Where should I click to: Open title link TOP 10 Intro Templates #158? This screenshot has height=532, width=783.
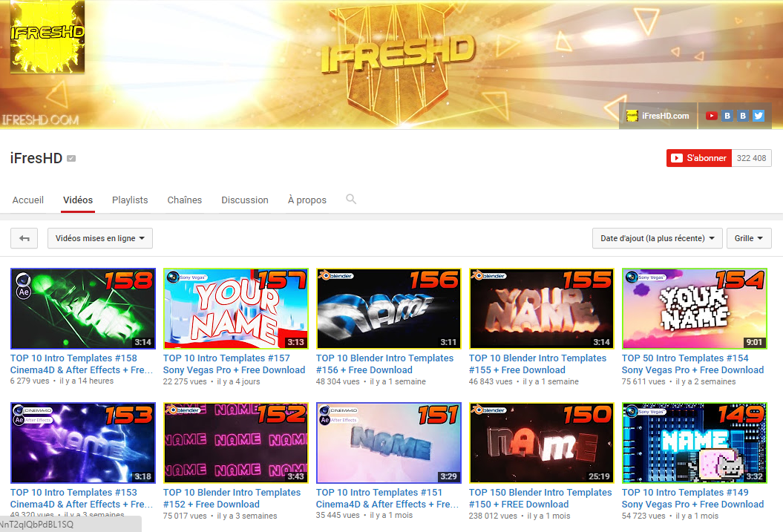click(82, 364)
